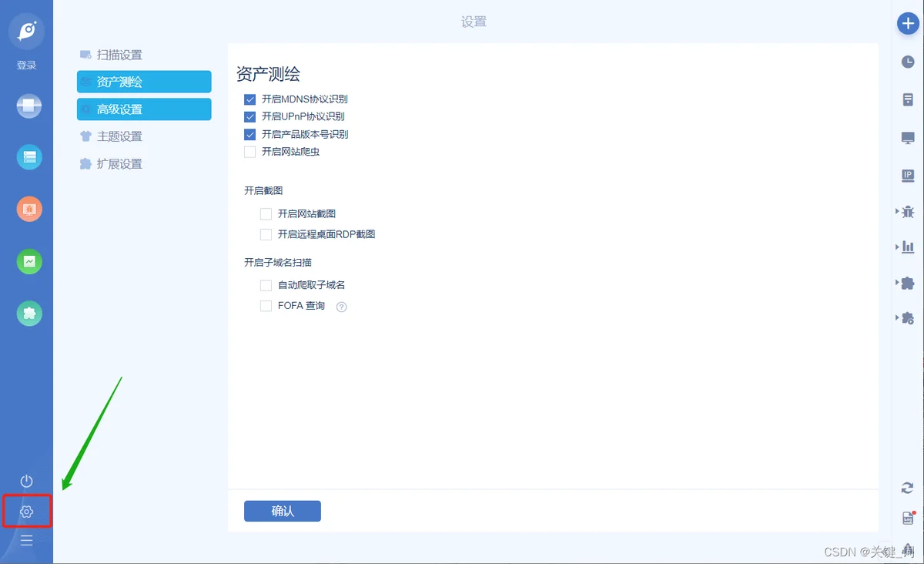Click the refresh arrows icon on right bar
This screenshot has width=924, height=564.
(908, 488)
